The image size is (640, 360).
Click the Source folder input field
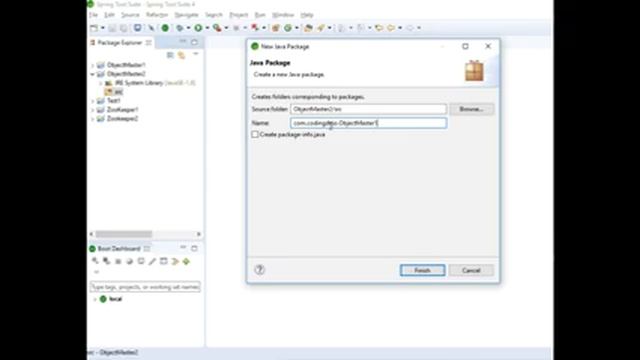pyautogui.click(x=369, y=109)
